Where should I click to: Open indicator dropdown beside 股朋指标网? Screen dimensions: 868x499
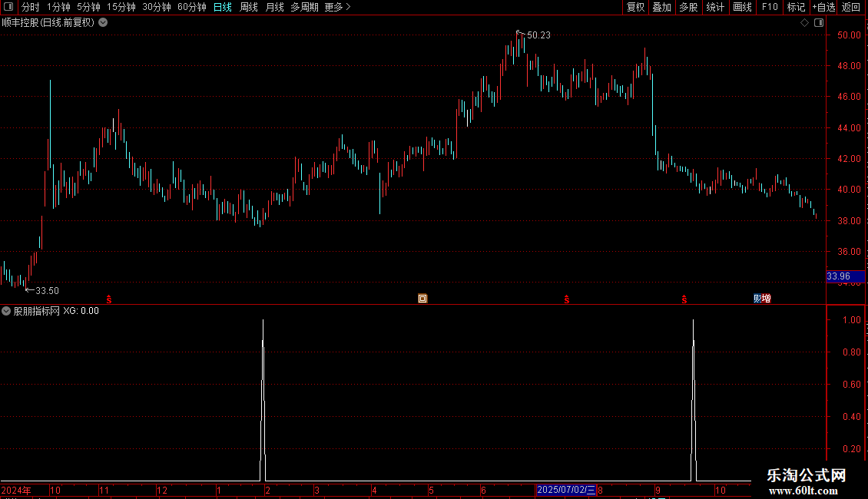click(x=6, y=311)
